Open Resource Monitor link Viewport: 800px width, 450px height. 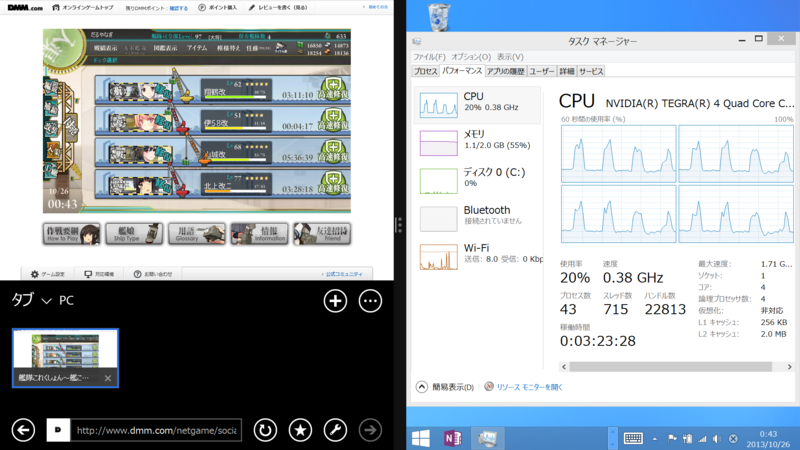pos(529,387)
